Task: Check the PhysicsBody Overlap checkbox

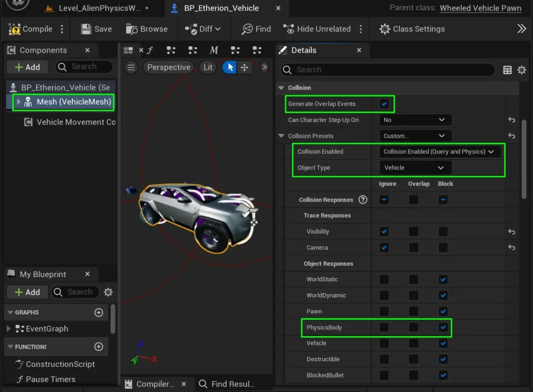Action: pyautogui.click(x=413, y=327)
